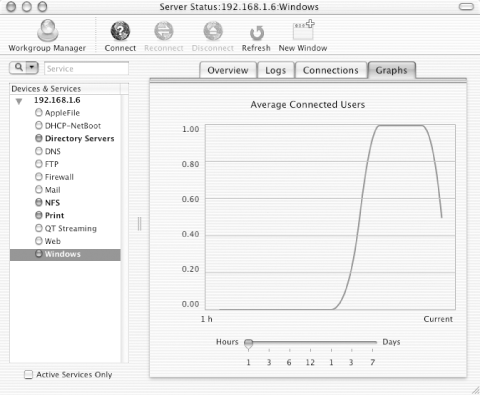Click the toolbar toggle pill button in title bar
The width and height of the screenshot is (481, 395).
[466, 7]
